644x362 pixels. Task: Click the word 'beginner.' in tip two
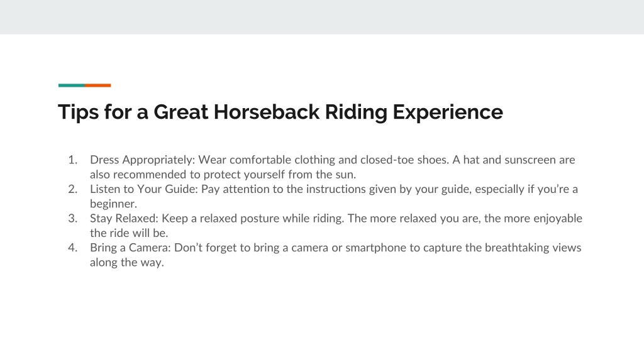(113, 204)
